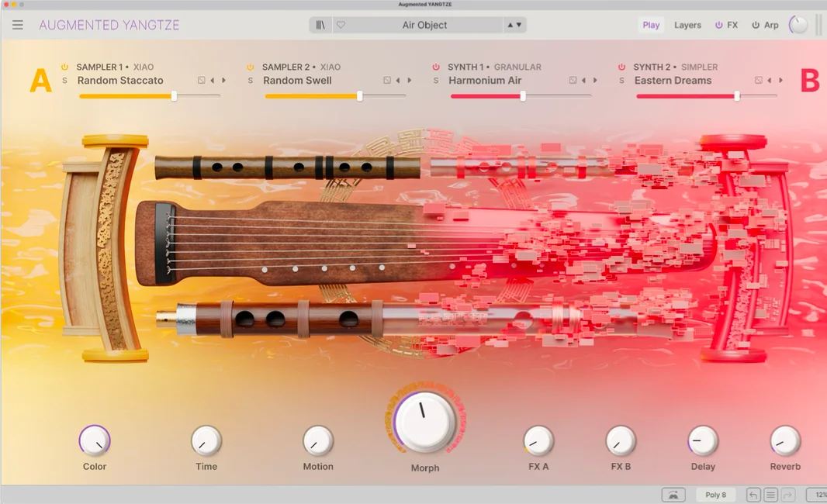Screen dimensions: 827x504
Task: Open Harmonium Air sound selector
Action: [485, 81]
